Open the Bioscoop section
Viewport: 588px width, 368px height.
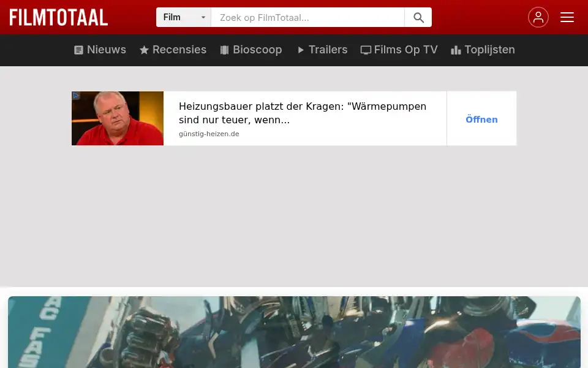251,50
